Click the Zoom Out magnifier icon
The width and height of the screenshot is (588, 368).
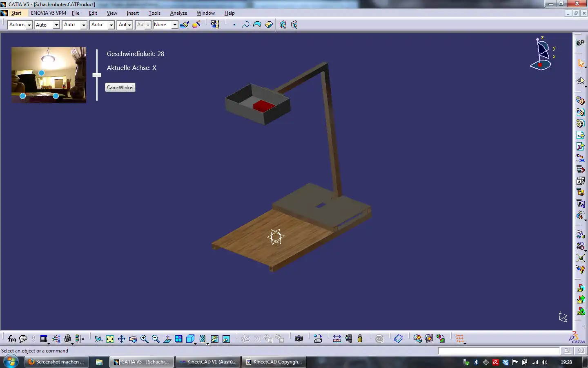point(156,339)
